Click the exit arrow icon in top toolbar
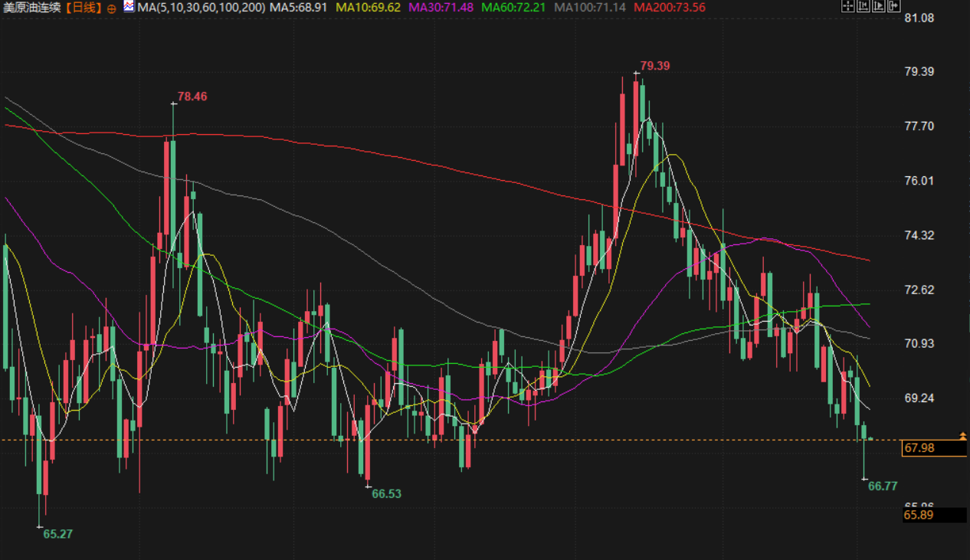 tap(894, 7)
